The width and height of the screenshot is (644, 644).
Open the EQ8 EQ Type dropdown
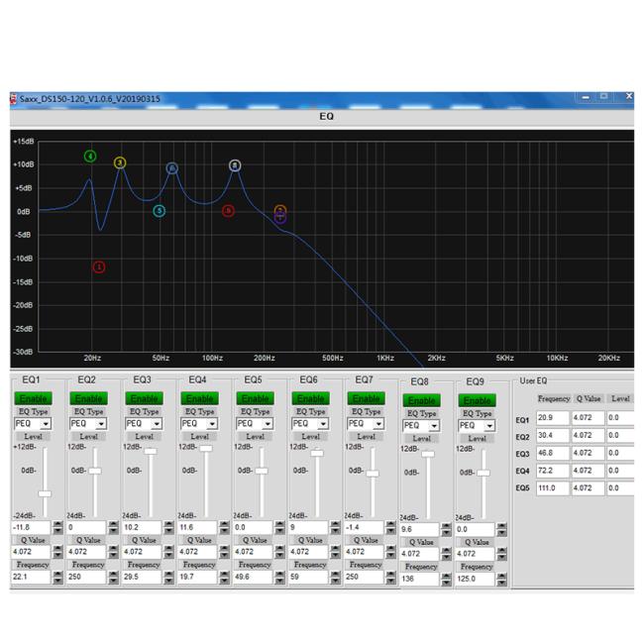pyautogui.click(x=433, y=426)
